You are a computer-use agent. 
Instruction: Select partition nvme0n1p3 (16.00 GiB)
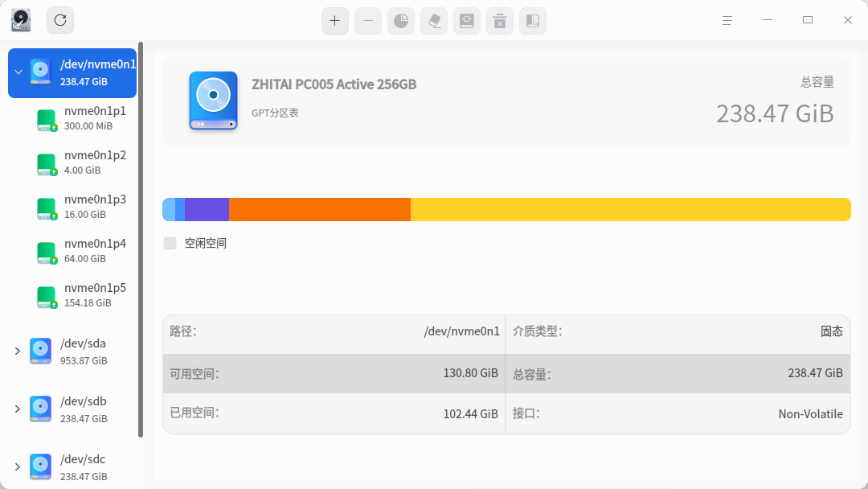tap(72, 207)
